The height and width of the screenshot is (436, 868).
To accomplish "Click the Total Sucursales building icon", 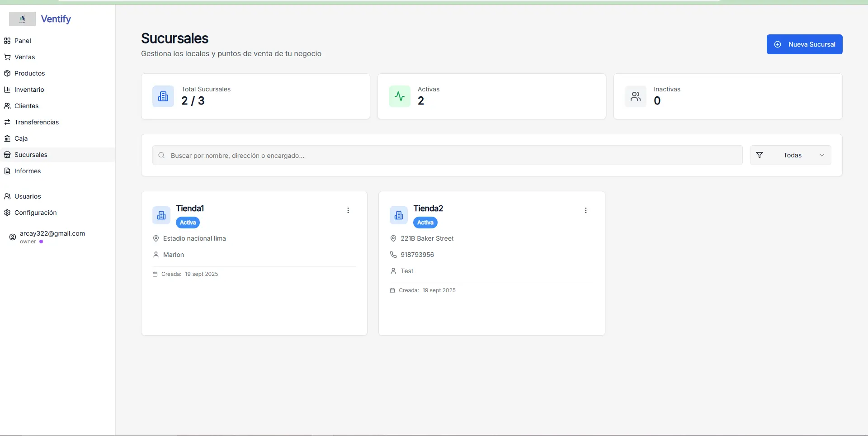I will click(163, 96).
